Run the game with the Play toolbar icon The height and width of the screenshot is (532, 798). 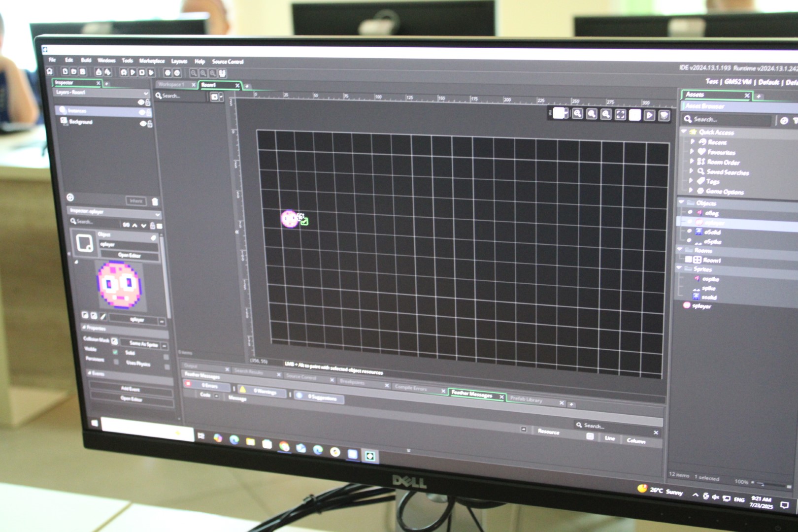point(133,72)
